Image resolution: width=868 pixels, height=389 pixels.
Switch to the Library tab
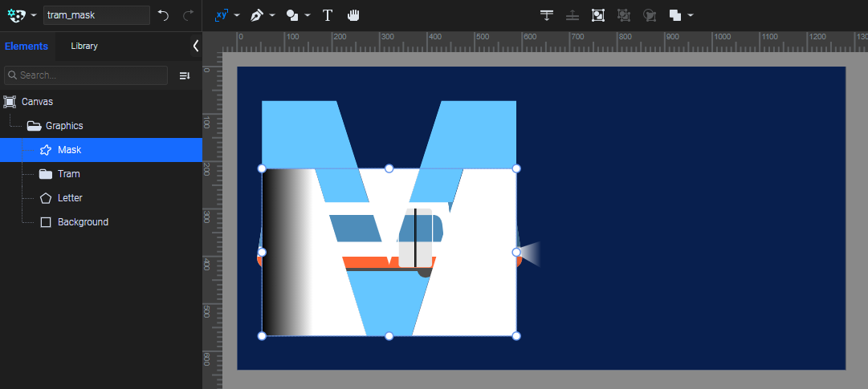(84, 46)
